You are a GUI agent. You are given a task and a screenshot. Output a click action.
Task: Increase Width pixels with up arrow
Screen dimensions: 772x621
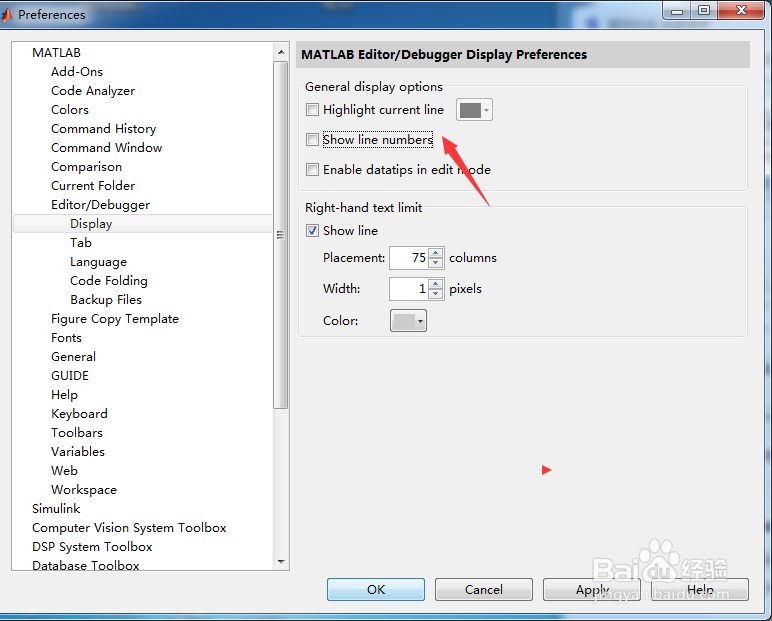coord(436,284)
